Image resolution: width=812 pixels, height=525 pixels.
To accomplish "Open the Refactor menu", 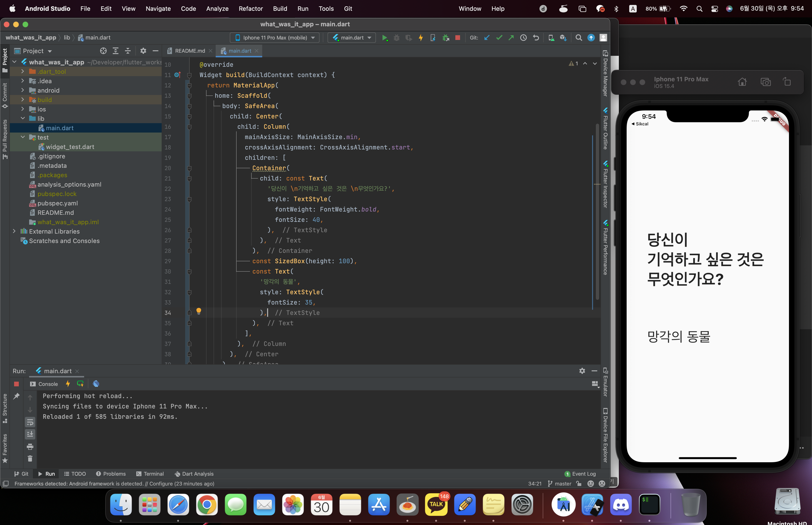I will [250, 8].
